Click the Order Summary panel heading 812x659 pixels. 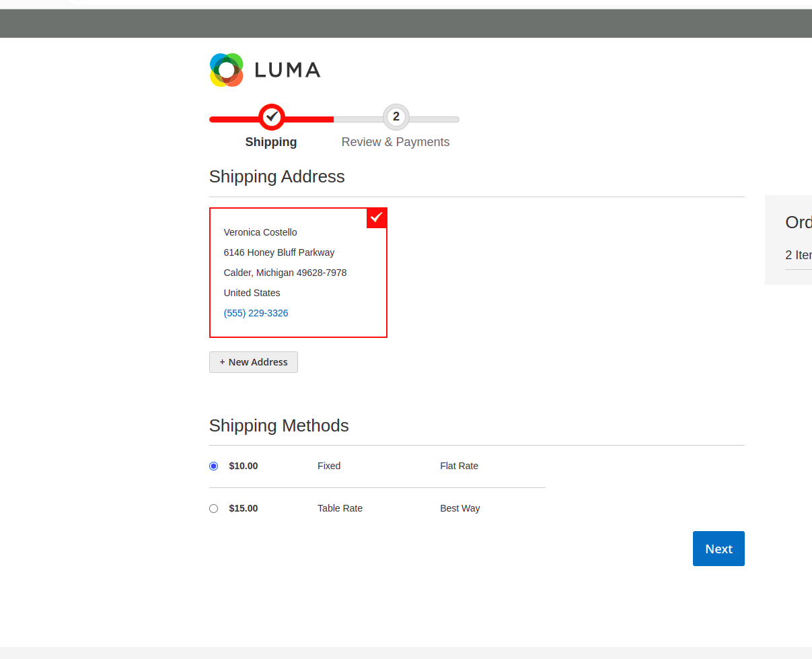point(798,222)
